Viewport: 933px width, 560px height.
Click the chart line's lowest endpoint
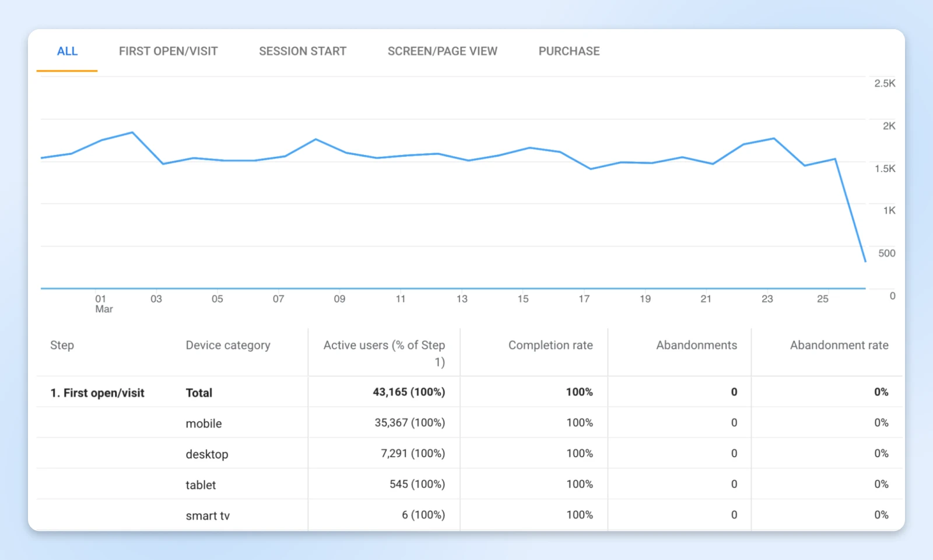point(865,261)
